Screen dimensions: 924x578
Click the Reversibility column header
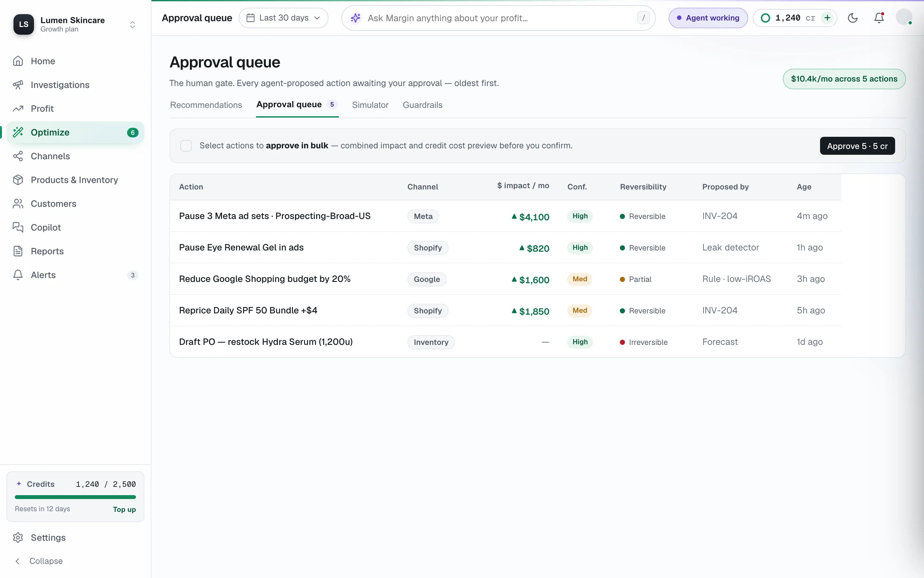point(643,187)
